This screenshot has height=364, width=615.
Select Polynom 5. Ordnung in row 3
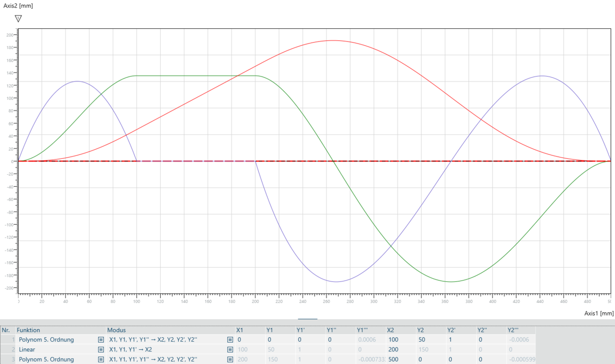pyautogui.click(x=46, y=359)
